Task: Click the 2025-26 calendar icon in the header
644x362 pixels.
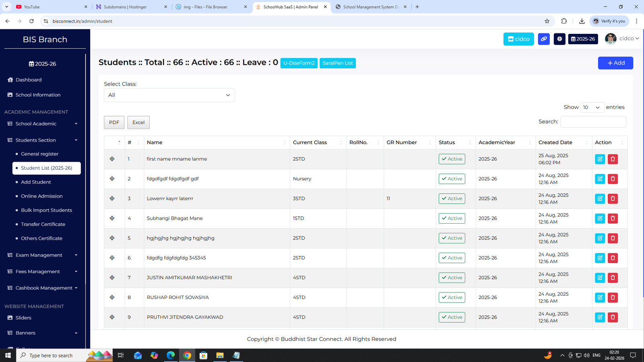Action: tap(583, 39)
